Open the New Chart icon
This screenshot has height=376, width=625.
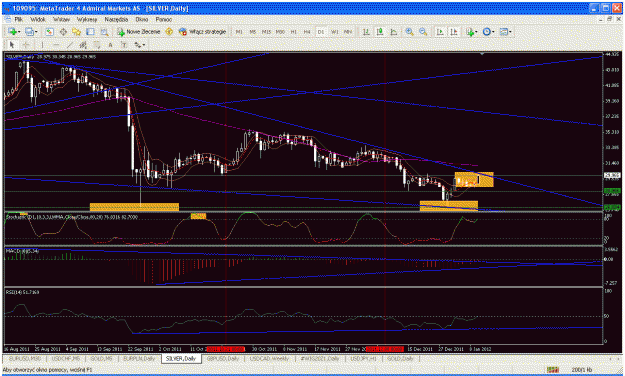pyautogui.click(x=12, y=31)
